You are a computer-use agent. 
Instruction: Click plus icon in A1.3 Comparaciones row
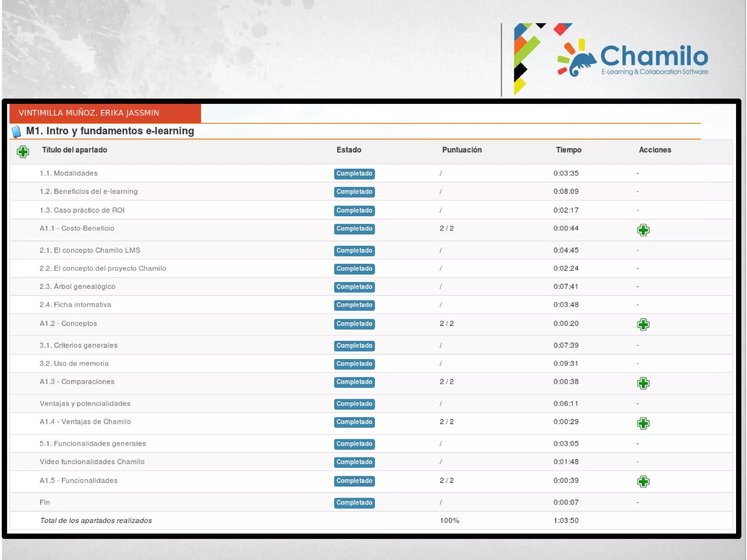coord(643,383)
